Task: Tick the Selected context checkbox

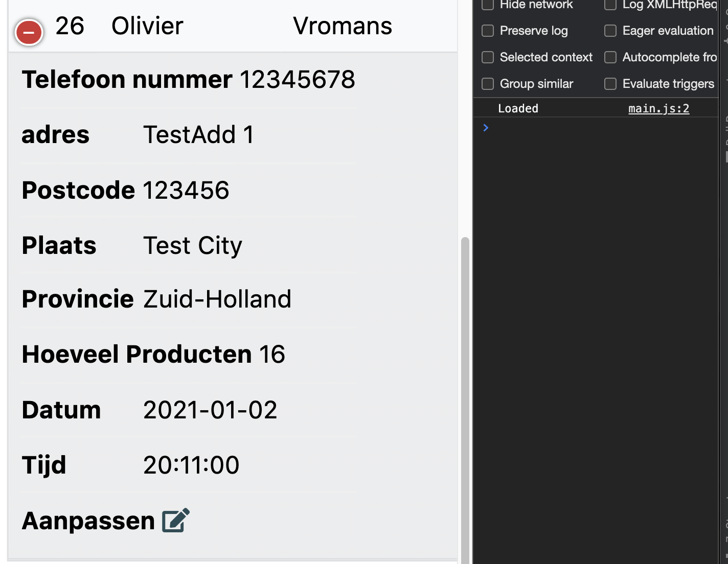Action: coord(488,57)
